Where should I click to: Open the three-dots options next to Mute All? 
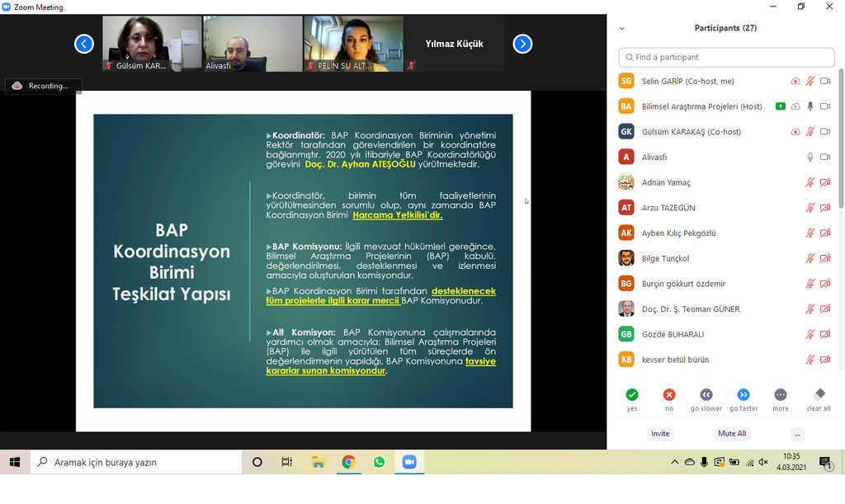click(x=796, y=434)
